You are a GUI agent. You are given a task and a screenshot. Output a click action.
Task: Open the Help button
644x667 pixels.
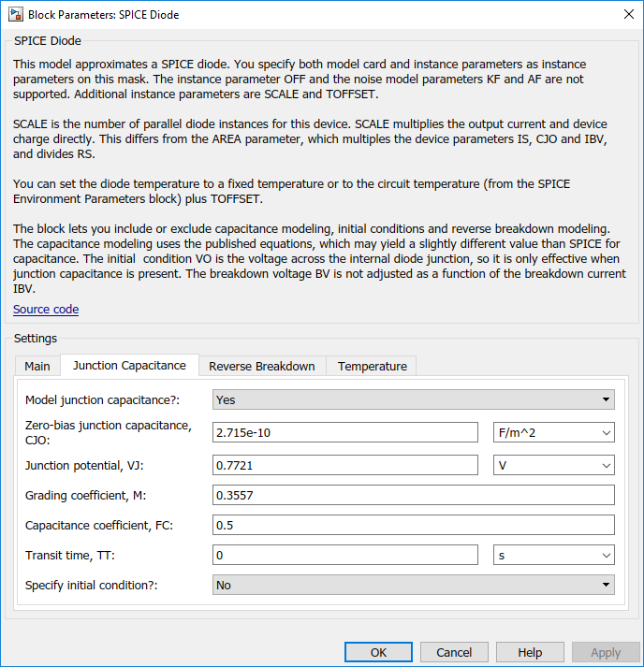[530, 652]
